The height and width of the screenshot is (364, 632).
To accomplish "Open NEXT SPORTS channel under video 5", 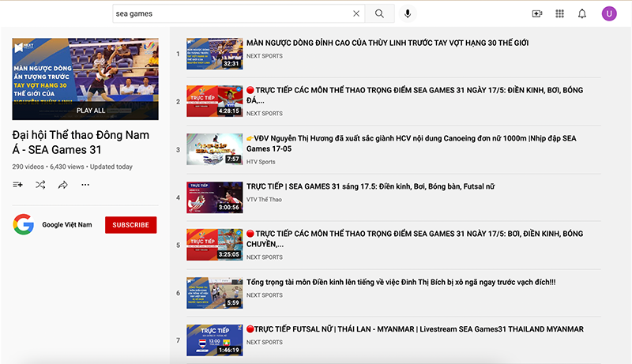I will click(265, 257).
